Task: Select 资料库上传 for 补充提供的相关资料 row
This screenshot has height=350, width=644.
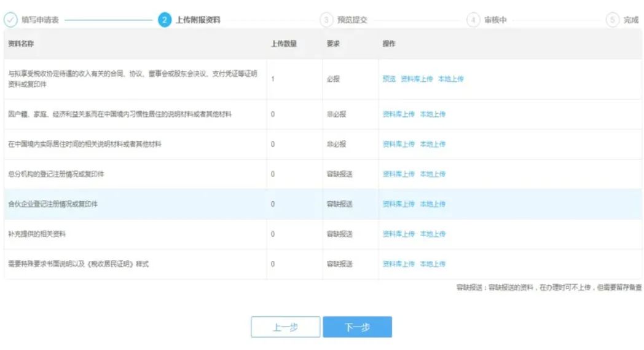Action: coord(399,234)
